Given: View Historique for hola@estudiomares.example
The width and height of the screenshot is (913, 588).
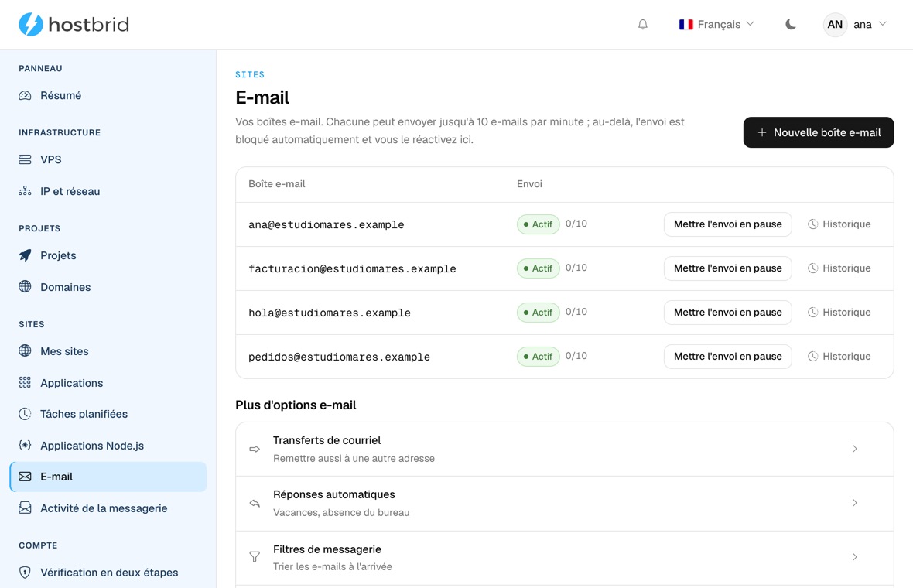Looking at the screenshot, I should [x=839, y=313].
